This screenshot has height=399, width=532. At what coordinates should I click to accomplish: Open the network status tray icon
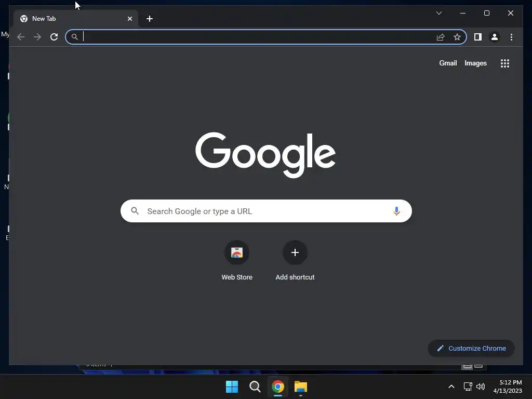click(468, 387)
